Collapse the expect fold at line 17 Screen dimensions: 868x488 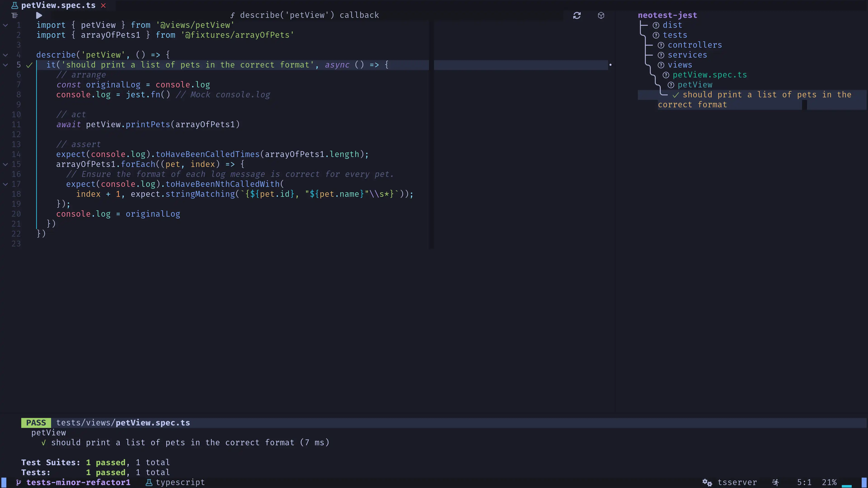[x=5, y=184]
